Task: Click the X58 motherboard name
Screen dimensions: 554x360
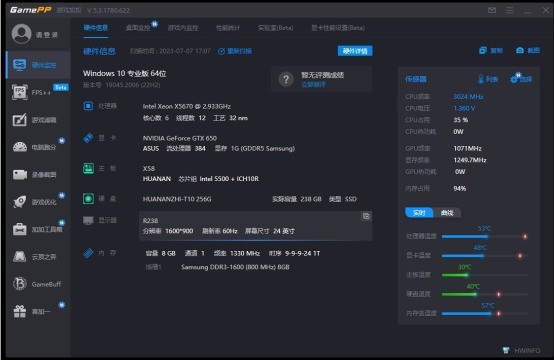Action: (149, 169)
